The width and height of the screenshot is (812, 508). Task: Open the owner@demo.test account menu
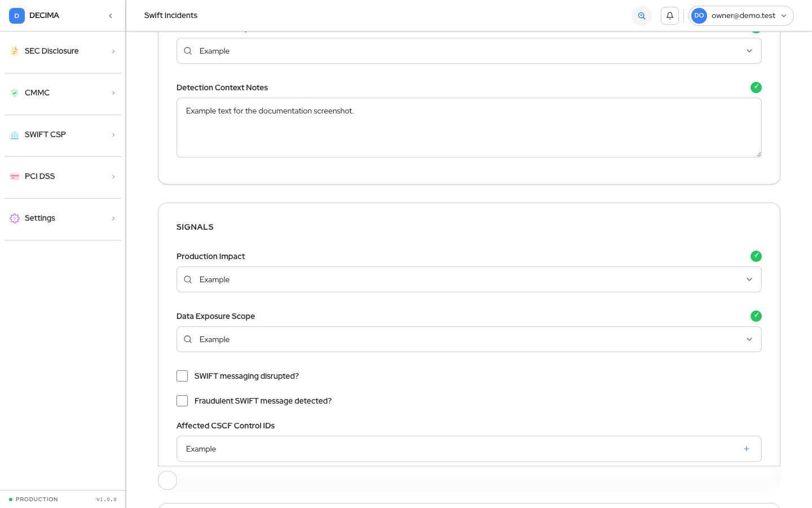[x=741, y=16]
